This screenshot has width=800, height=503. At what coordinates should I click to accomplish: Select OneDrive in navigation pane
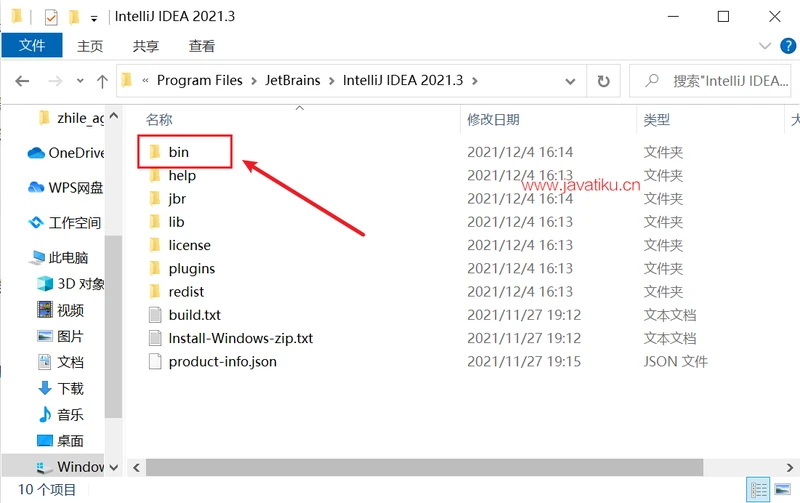(65, 153)
